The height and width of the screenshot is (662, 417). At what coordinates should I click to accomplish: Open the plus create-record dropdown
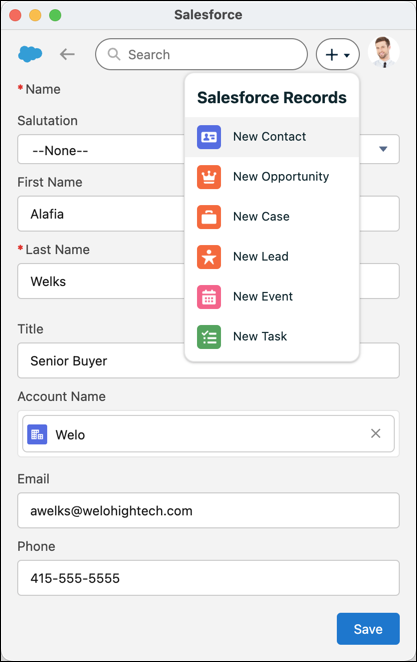[x=338, y=54]
